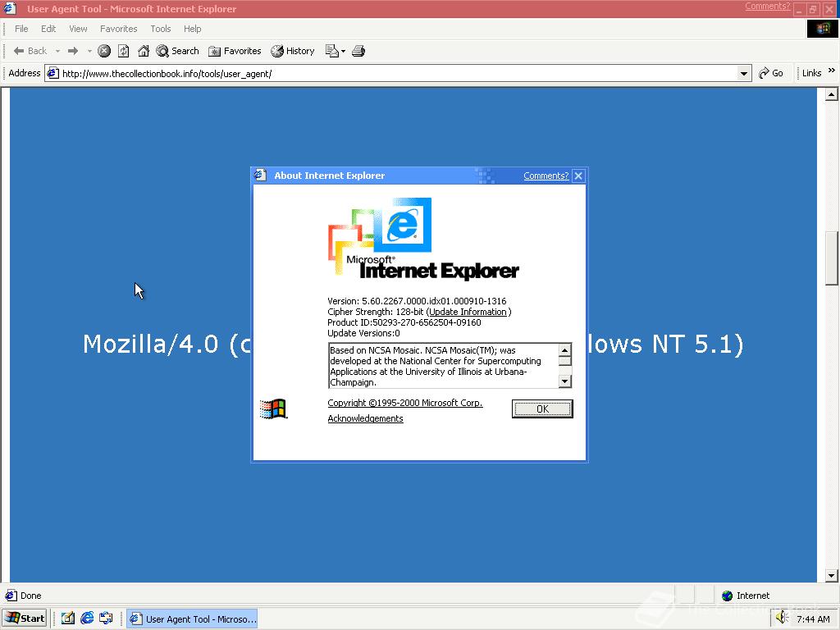Click the Done status bar text
The width and height of the screenshot is (840, 630).
pyautogui.click(x=30, y=596)
